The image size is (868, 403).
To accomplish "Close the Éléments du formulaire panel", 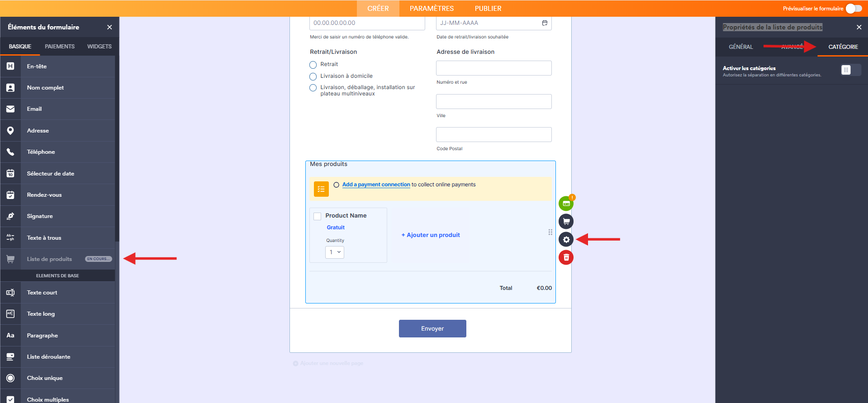I will [109, 27].
